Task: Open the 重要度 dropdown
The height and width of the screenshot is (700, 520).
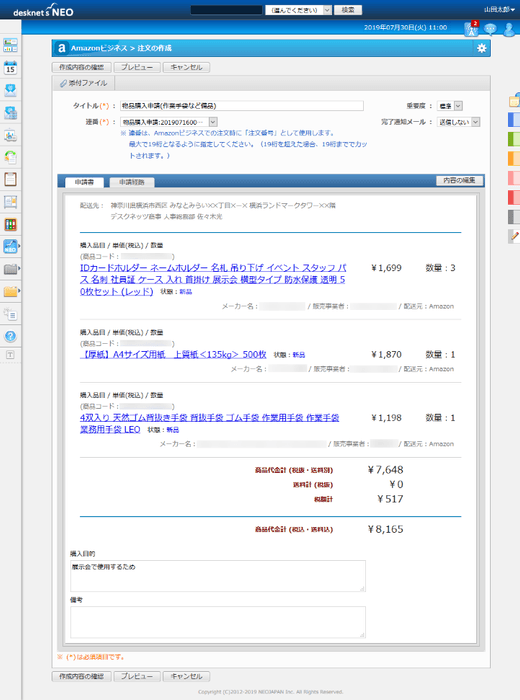Action: 449,106
